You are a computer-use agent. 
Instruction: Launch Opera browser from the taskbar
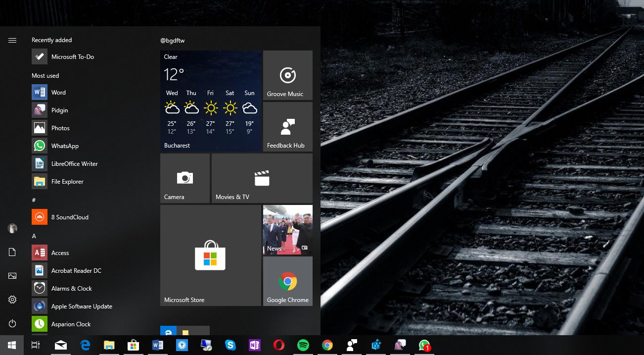tap(279, 345)
